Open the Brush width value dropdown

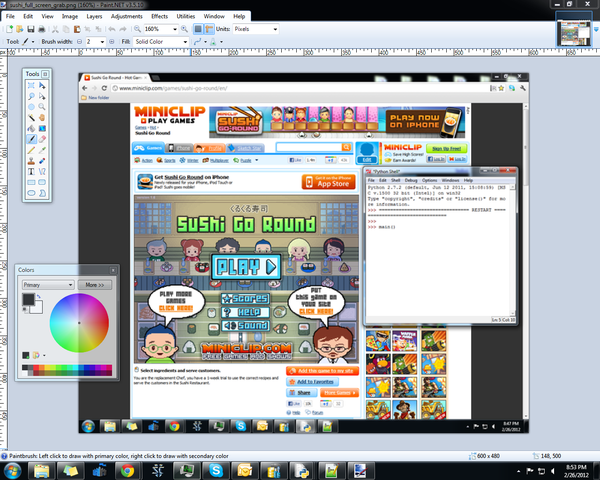[102, 42]
